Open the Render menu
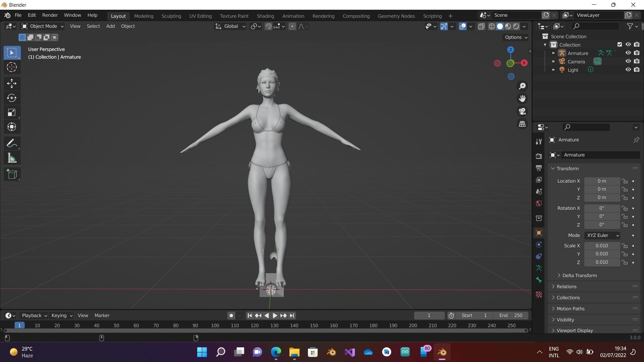The width and height of the screenshot is (644, 362). point(50,15)
